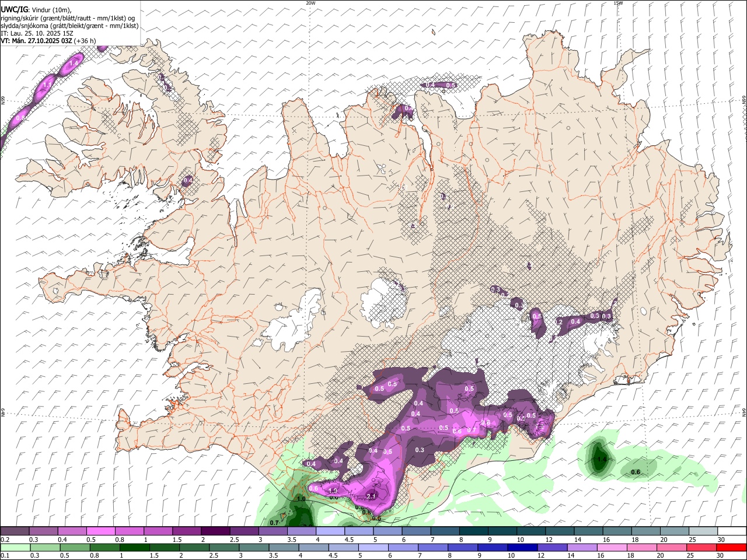Screen dimensions: 747x560
Task: Click the 15W longitude label at the top edge
Action: pos(618,3)
